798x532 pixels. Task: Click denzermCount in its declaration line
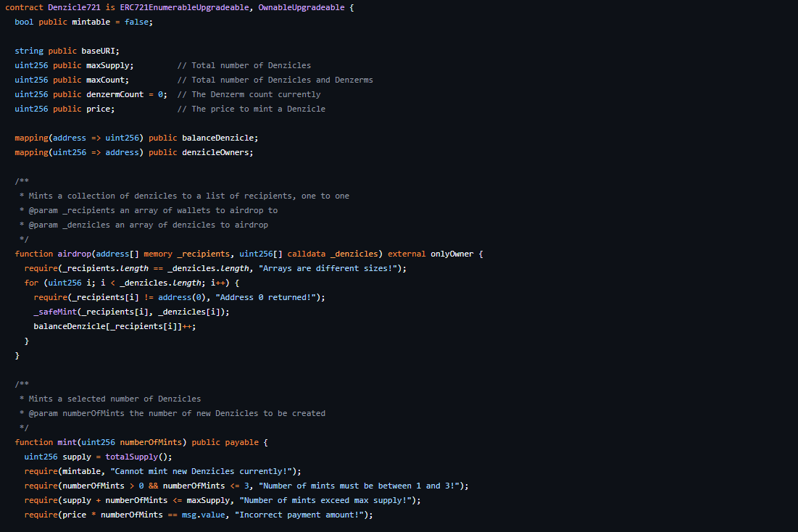click(x=115, y=94)
